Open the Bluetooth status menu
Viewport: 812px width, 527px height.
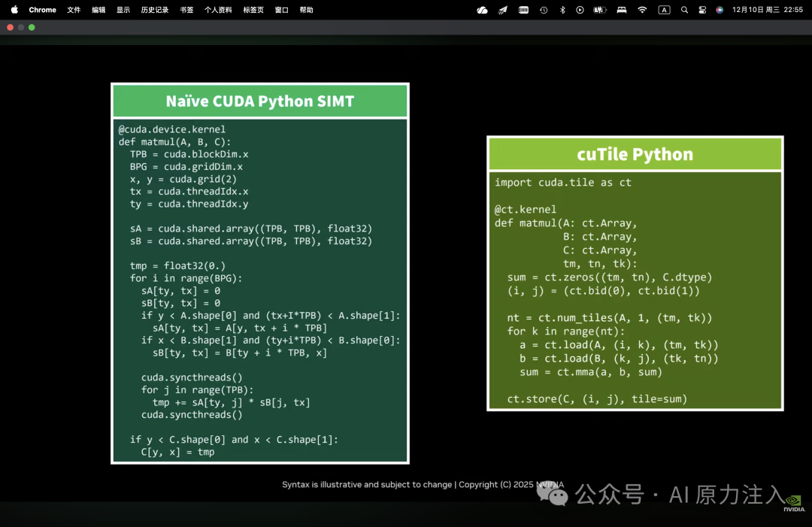coord(562,10)
